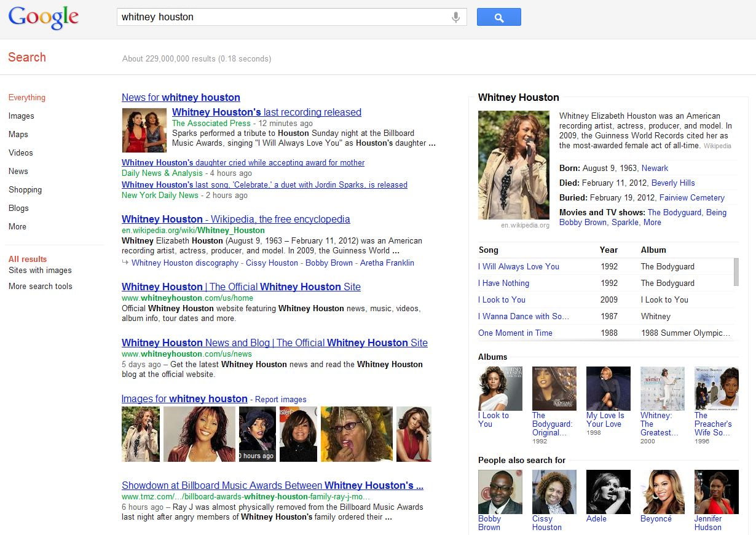Switch to Blogs search
The width and height of the screenshot is (756, 535).
pyautogui.click(x=18, y=208)
